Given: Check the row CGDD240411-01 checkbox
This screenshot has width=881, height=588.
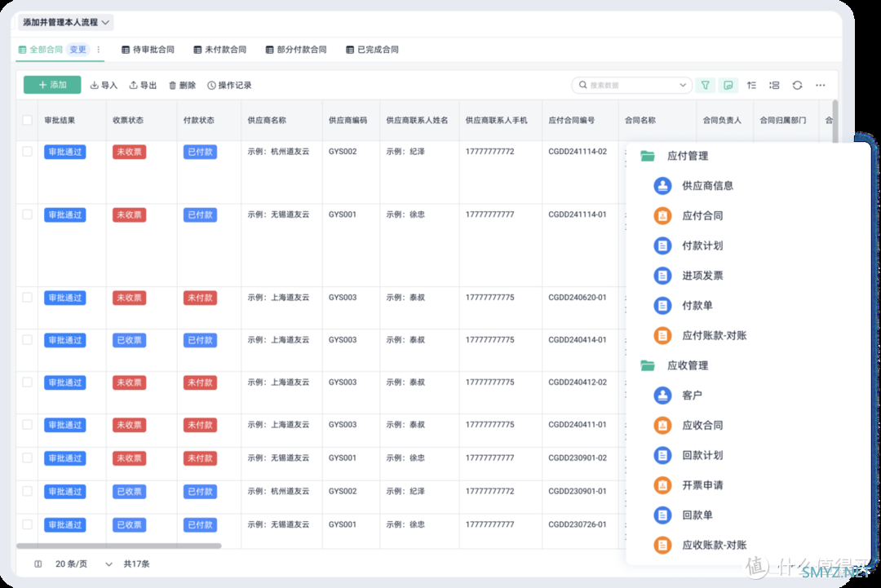Looking at the screenshot, I should (x=27, y=425).
